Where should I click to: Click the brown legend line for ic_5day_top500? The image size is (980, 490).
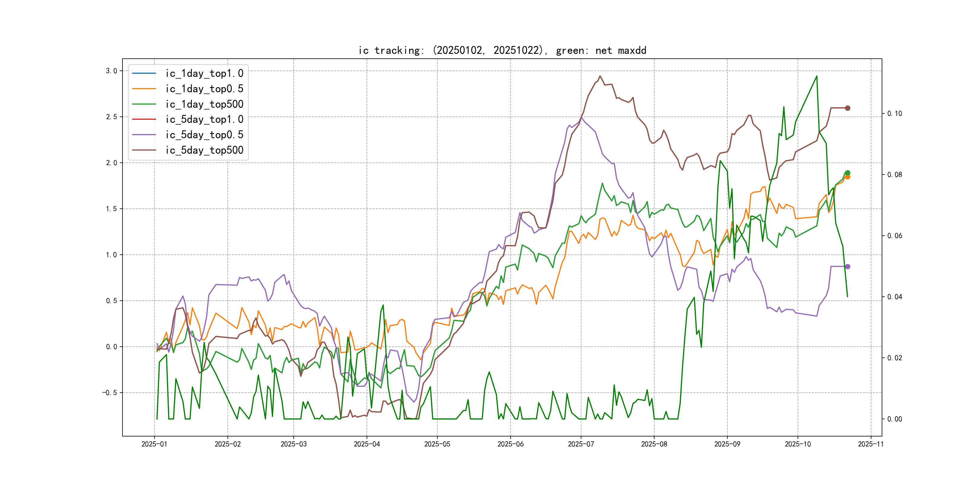tap(144, 150)
